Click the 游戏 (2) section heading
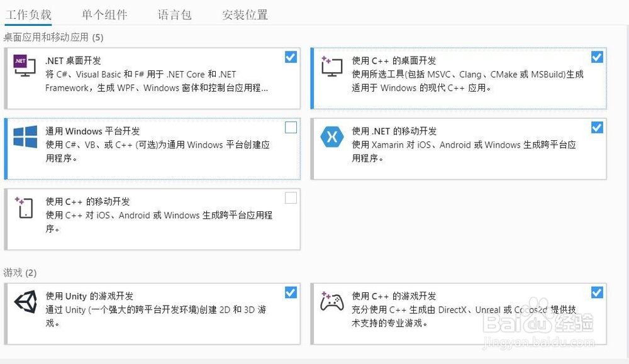 [19, 273]
